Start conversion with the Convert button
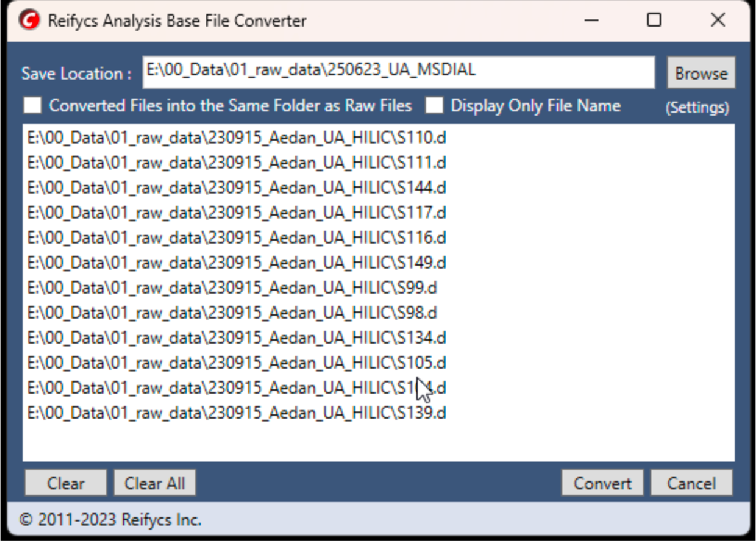Screen dimensions: 756x541 point(602,483)
